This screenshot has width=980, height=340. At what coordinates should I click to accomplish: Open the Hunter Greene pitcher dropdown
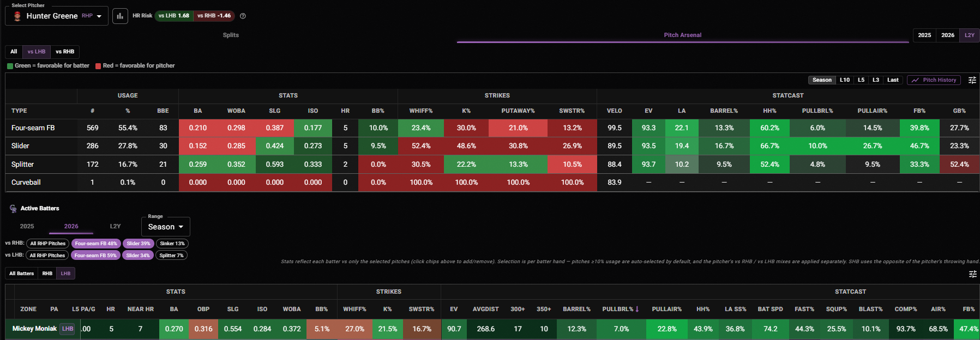(57, 16)
